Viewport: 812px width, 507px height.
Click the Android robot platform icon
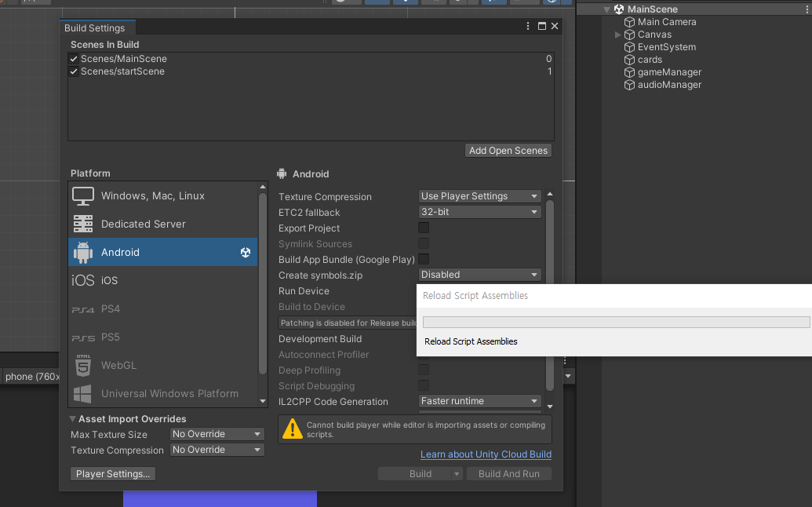coord(83,252)
